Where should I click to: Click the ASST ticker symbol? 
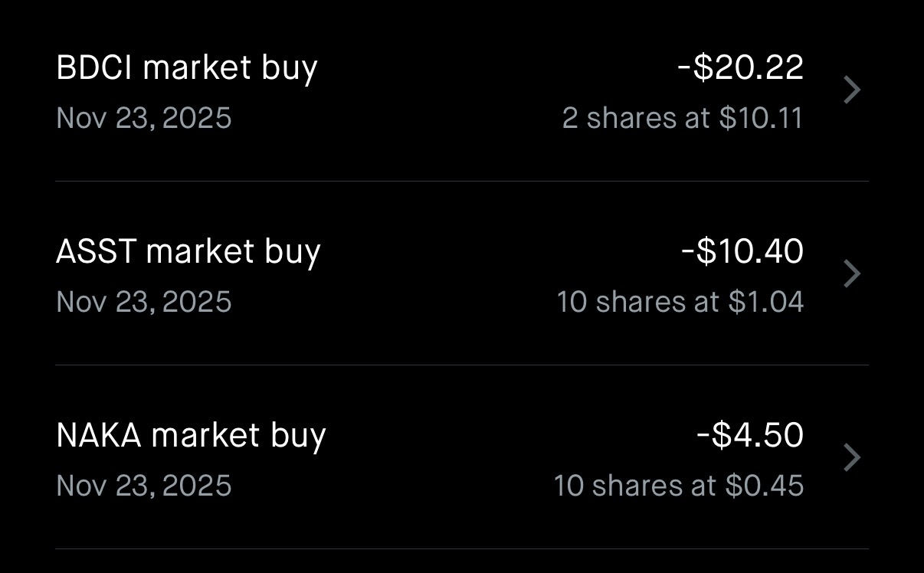click(96, 251)
